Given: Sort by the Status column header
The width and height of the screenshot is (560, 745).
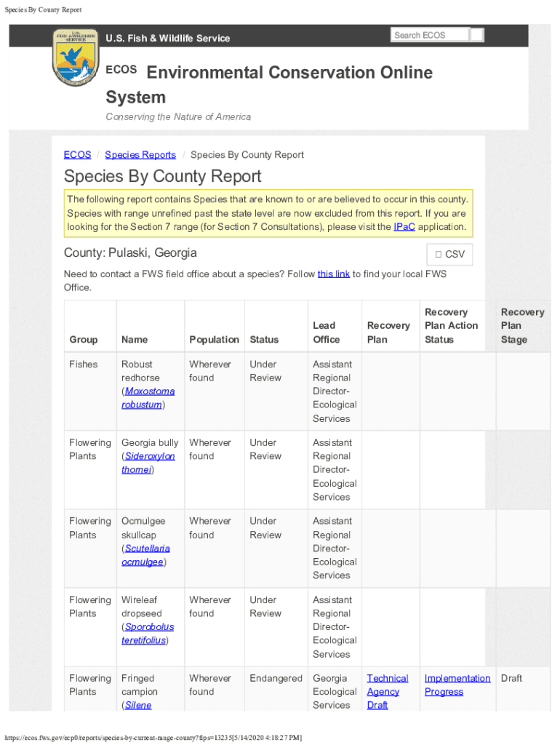Looking at the screenshot, I should pyautogui.click(x=264, y=339).
